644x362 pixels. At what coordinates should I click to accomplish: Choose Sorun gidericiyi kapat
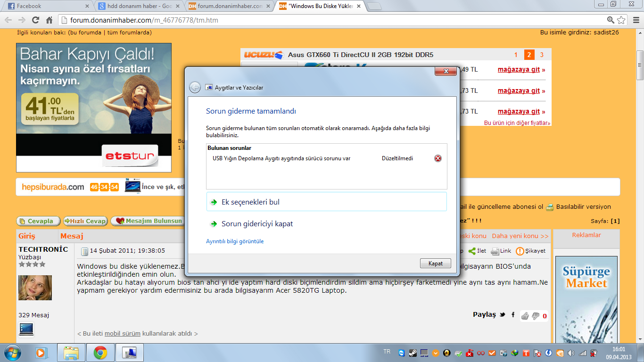[257, 224]
